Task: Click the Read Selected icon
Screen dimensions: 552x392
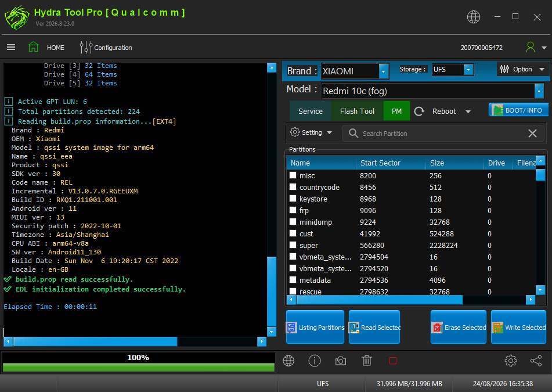Action: tap(354, 328)
